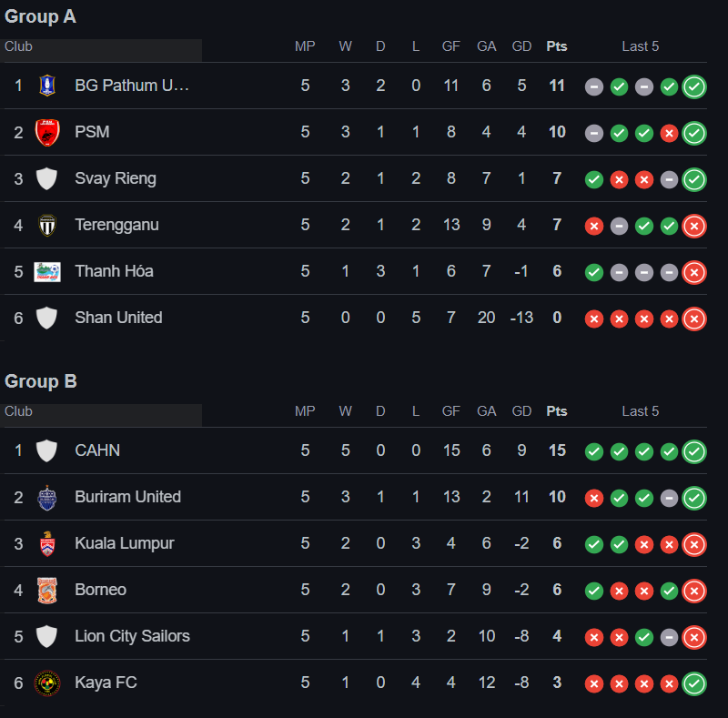Click the Buriram United crest icon

tap(47, 498)
